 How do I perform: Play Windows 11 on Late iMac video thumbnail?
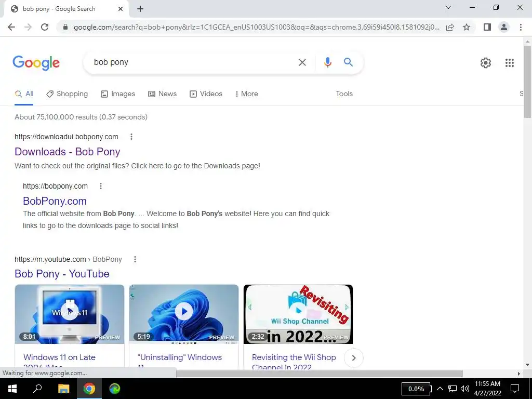(x=70, y=314)
